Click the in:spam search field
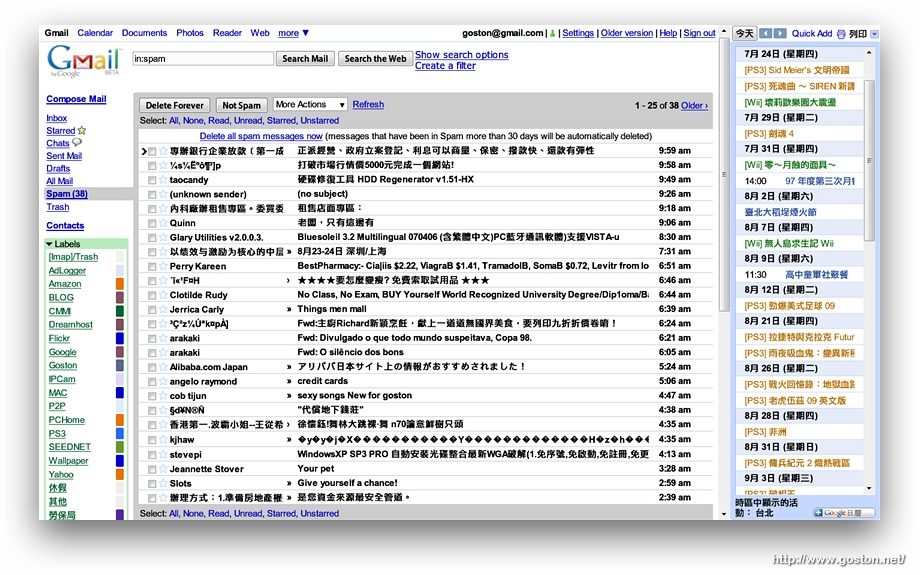Viewport: 920px width, 575px height. (202, 59)
